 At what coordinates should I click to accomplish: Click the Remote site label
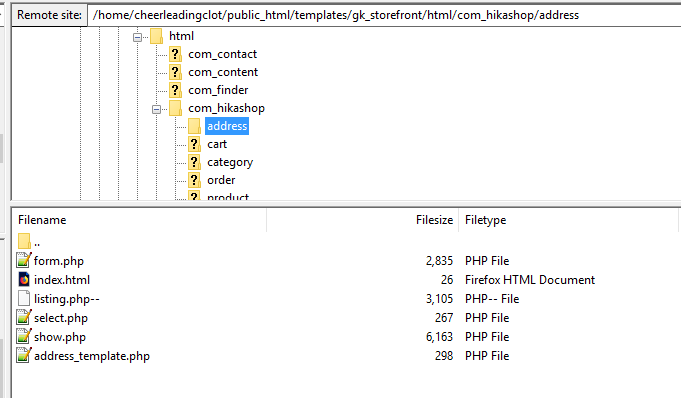[x=49, y=15]
